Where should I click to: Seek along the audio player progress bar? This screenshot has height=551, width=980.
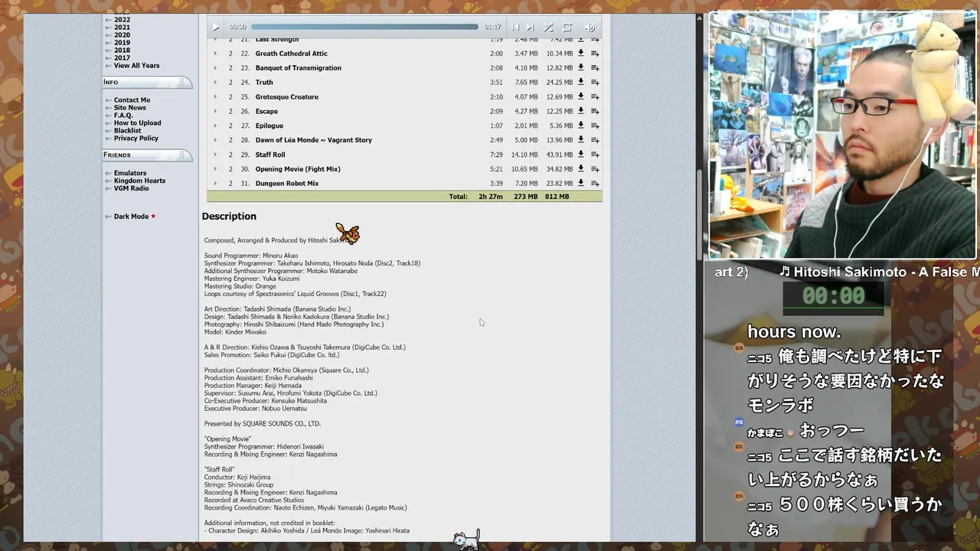click(x=364, y=27)
